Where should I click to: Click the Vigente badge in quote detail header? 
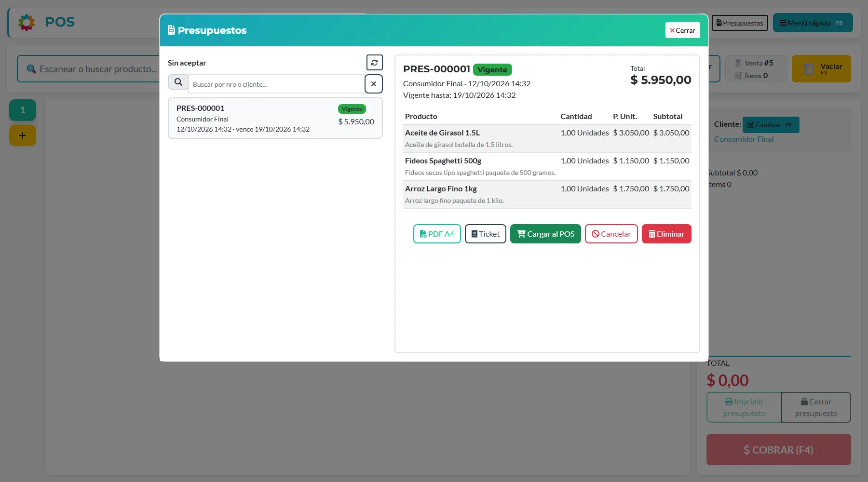(492, 69)
